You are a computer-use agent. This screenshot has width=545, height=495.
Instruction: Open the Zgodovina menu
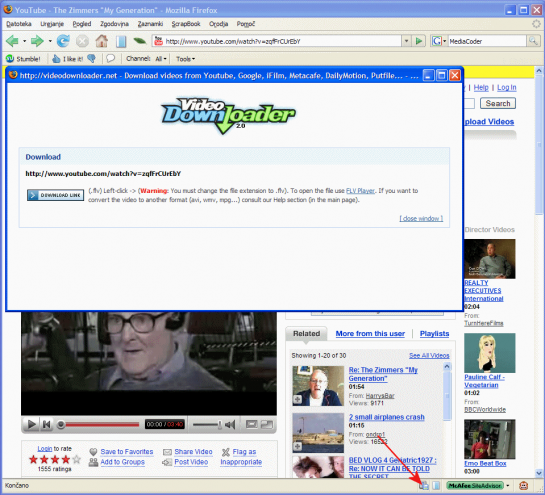[115, 24]
